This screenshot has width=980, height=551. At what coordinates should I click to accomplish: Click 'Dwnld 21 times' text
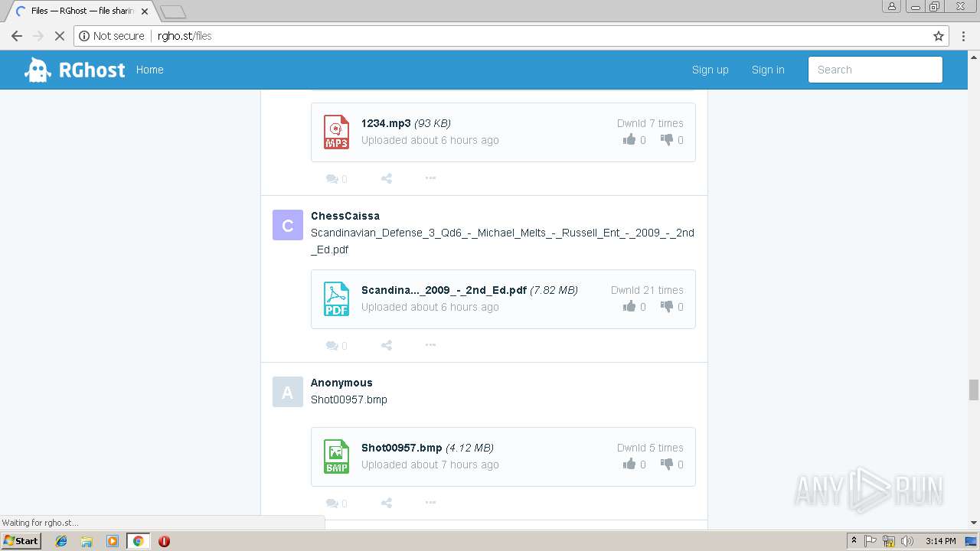[x=647, y=290]
